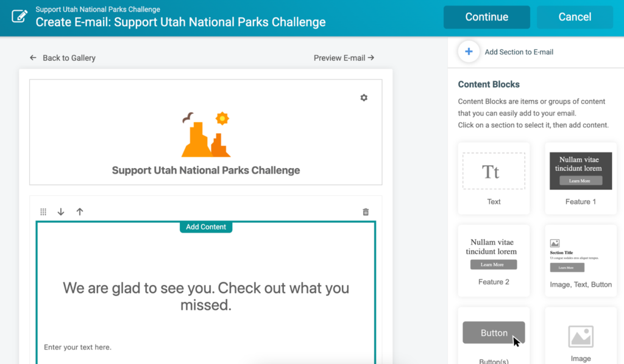Pick the Image, Text, Button block

pos(580,262)
